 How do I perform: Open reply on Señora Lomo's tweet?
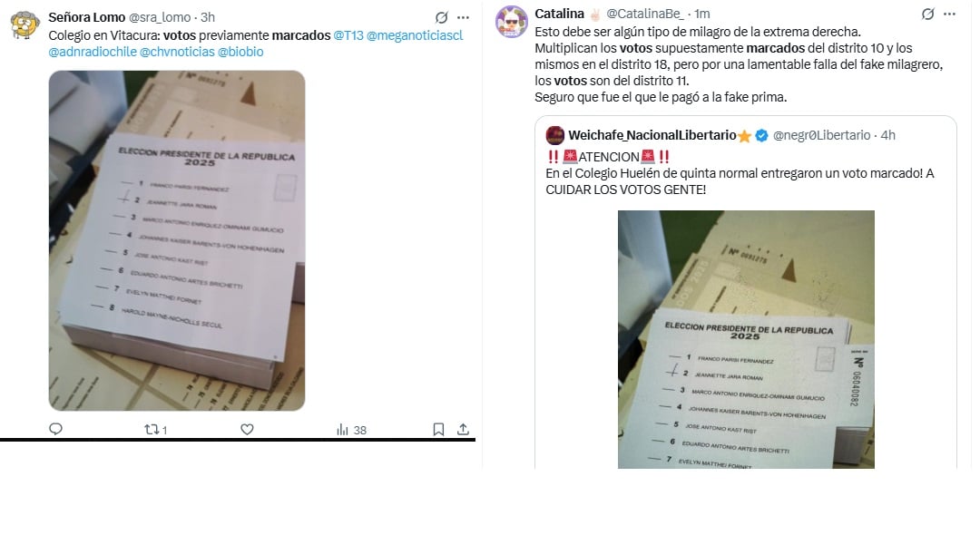point(55,429)
